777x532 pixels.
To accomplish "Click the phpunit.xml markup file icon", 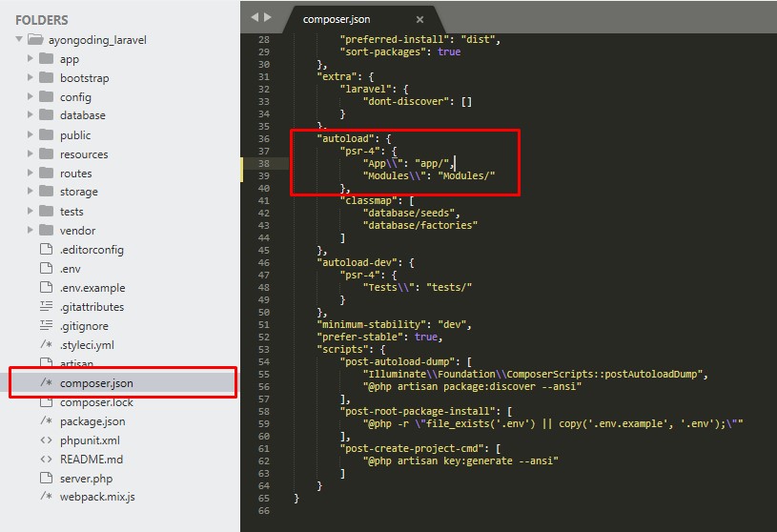I will tap(46, 440).
